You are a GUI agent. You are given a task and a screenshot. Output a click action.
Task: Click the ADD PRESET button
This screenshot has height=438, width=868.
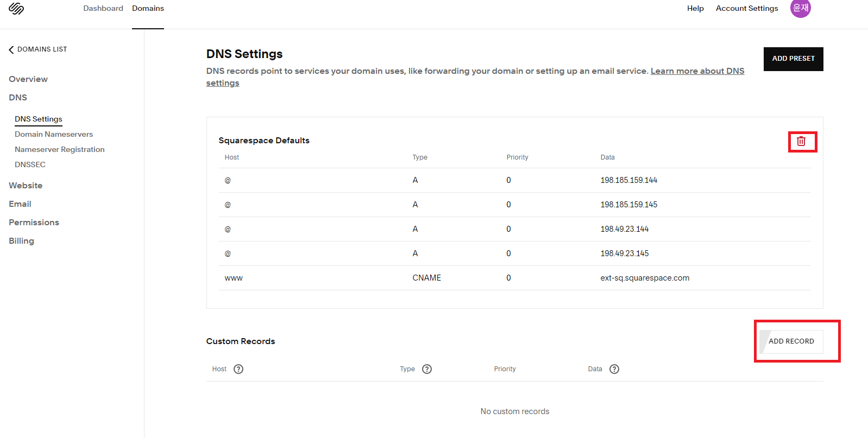(793, 59)
